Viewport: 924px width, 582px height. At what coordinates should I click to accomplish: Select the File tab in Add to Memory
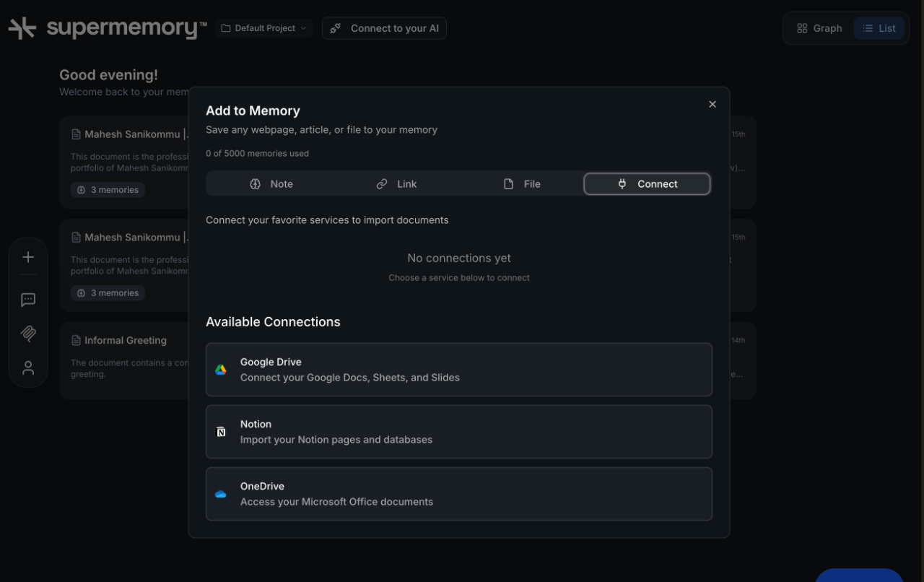point(522,183)
